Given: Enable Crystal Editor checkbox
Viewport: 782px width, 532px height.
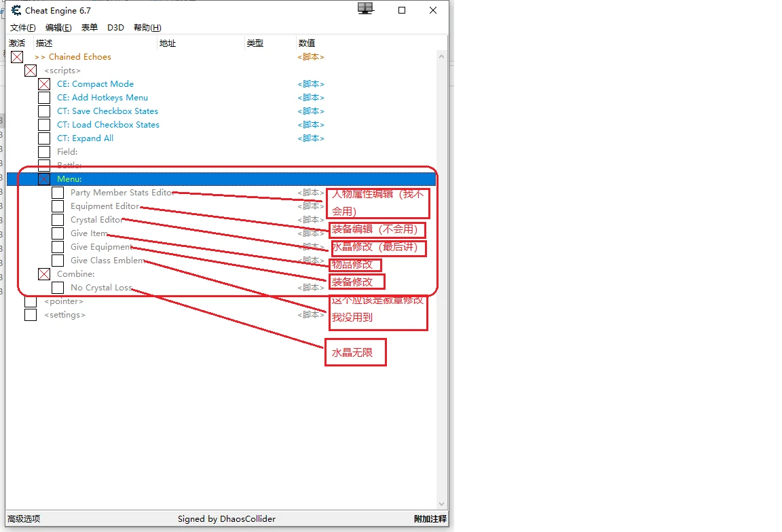Looking at the screenshot, I should [58, 219].
